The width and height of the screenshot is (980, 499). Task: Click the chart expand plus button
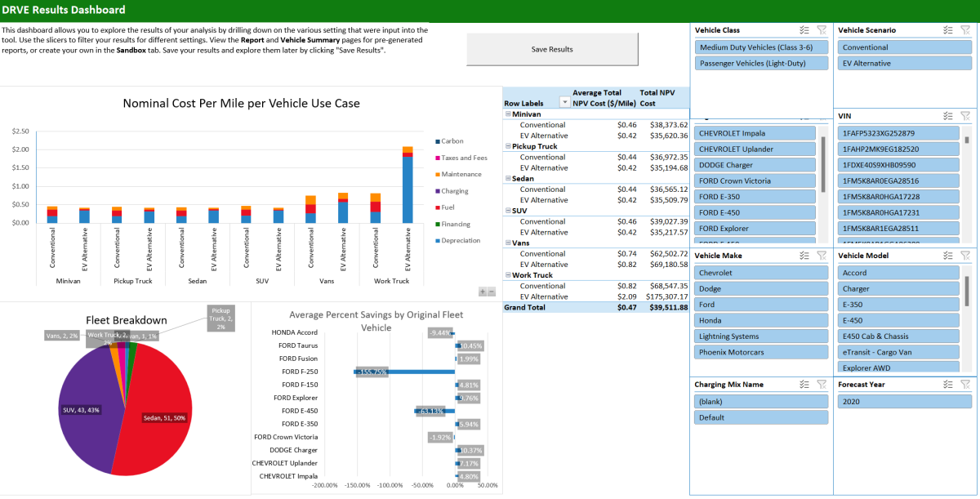(x=483, y=292)
